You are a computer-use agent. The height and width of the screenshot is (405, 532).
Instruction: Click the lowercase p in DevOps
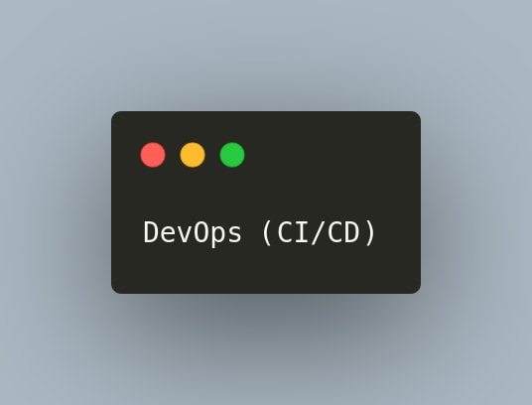point(217,236)
